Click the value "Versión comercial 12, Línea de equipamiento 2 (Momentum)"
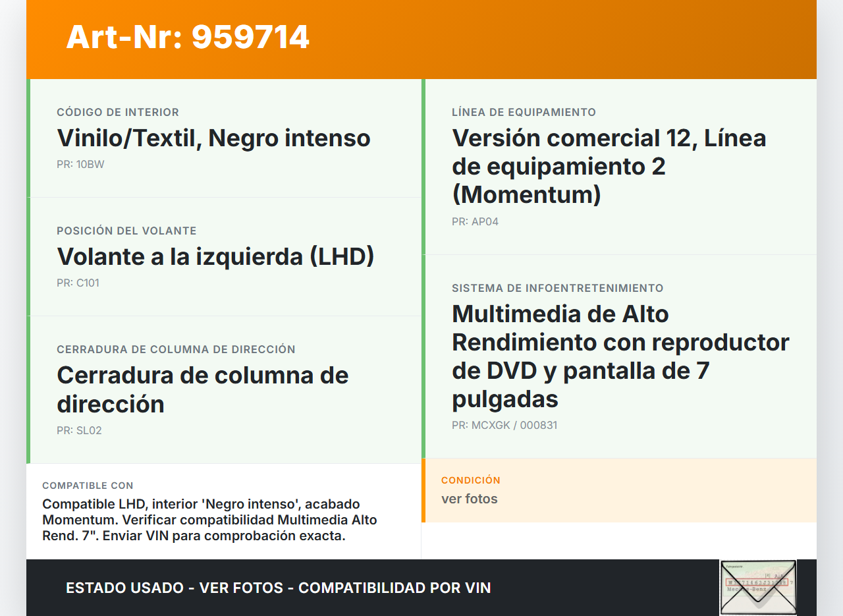This screenshot has width=843, height=616. pyautogui.click(x=609, y=167)
